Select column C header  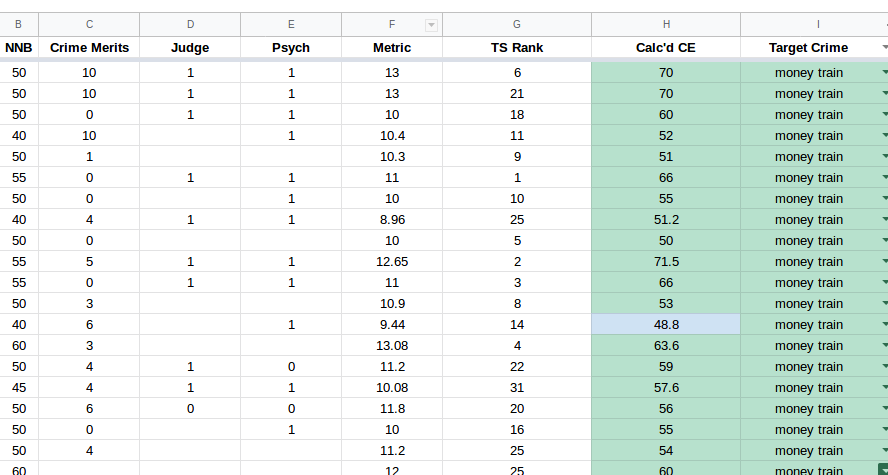89,24
